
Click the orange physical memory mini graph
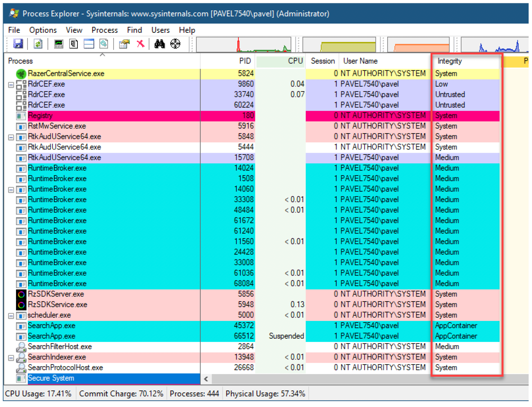point(418,45)
